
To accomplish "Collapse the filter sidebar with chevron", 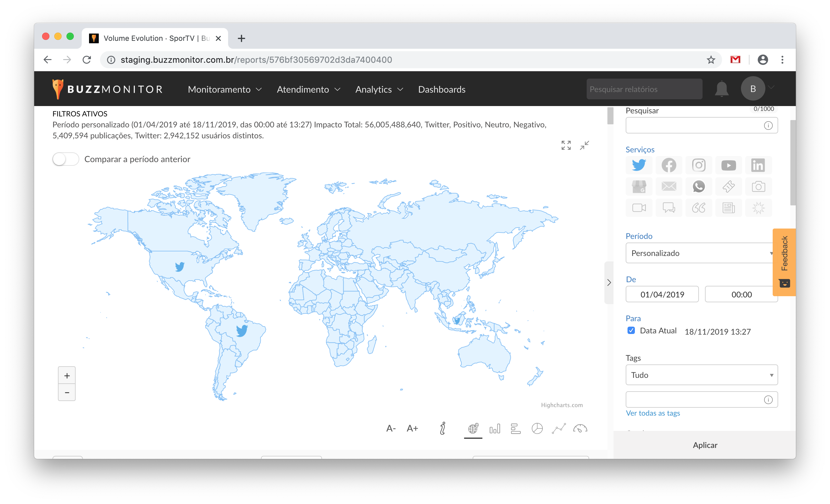I will click(x=609, y=282).
